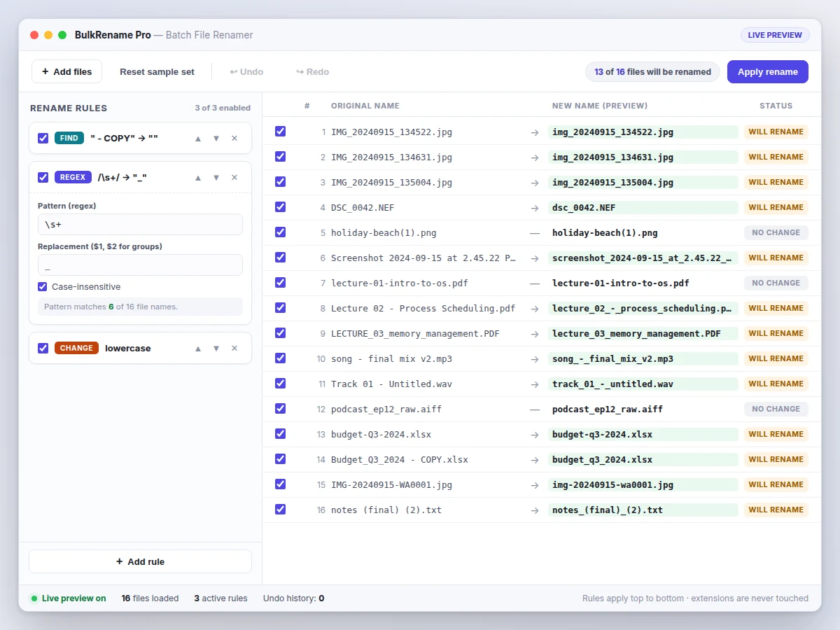
Task: Click the Pattern (regex) input field
Action: (140, 225)
